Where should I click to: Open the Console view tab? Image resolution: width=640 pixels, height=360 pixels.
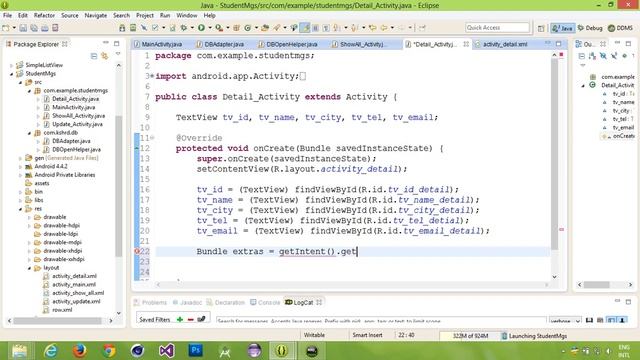tap(265, 302)
